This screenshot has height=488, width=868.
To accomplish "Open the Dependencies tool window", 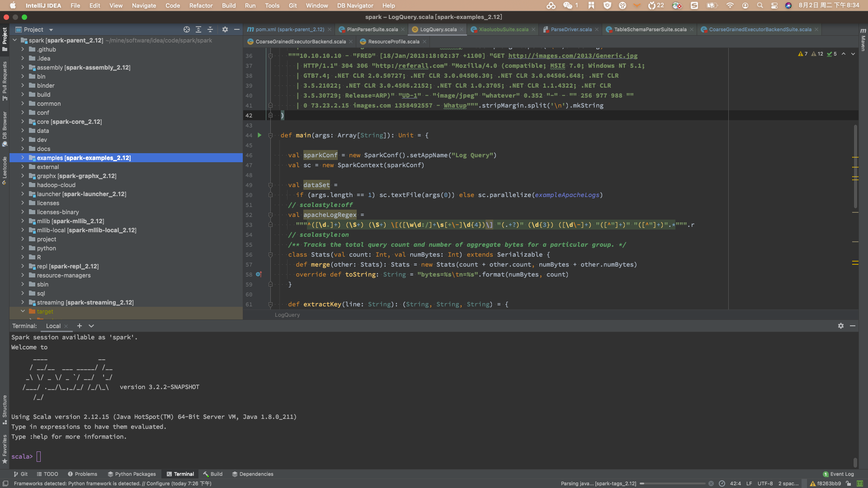I will pos(253,474).
